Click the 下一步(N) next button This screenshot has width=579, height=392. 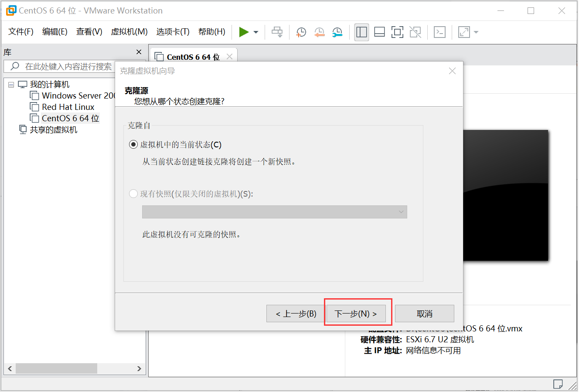[356, 314]
